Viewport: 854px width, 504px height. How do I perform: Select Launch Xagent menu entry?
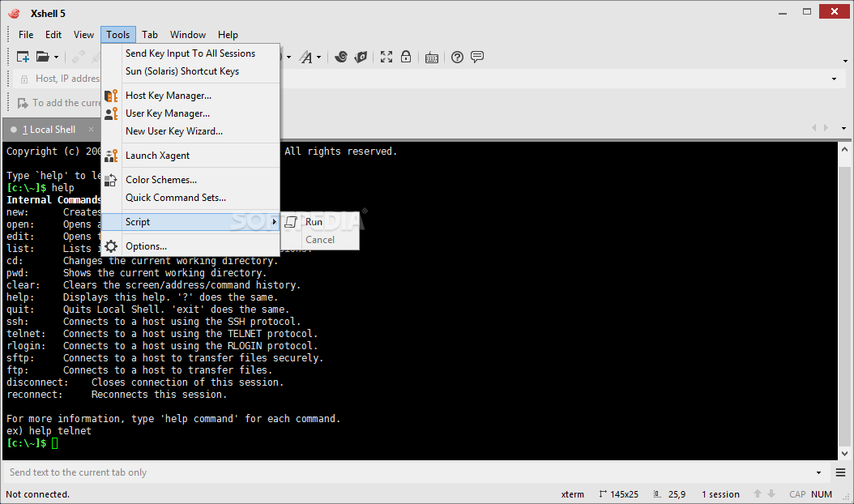(190, 156)
